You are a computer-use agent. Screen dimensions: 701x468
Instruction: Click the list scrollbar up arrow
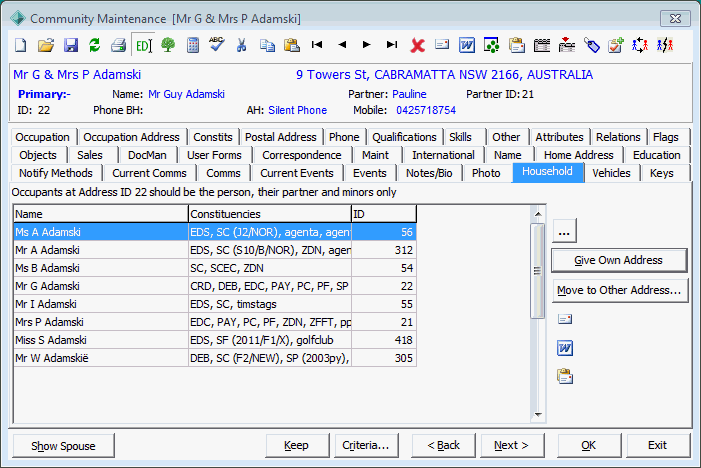(x=538, y=214)
